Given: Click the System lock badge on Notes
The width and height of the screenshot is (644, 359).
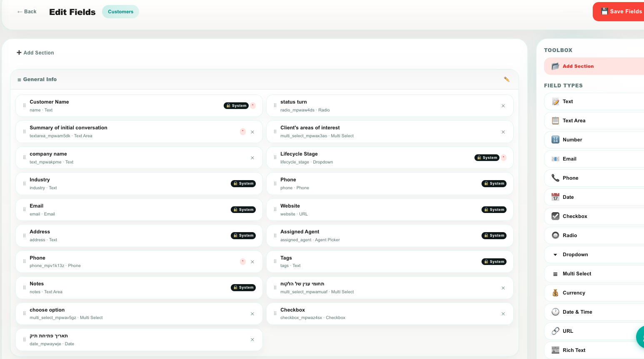Looking at the screenshot, I should coord(243,287).
